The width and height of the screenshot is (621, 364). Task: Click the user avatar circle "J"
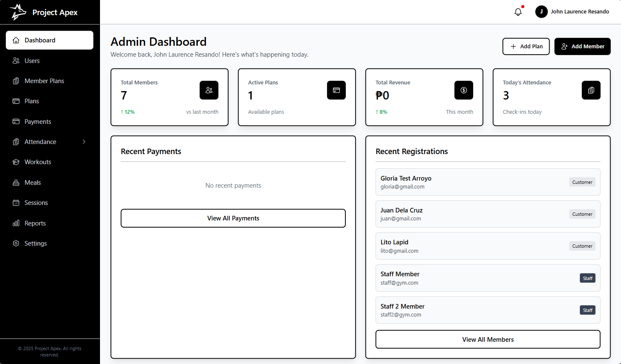[x=541, y=12]
